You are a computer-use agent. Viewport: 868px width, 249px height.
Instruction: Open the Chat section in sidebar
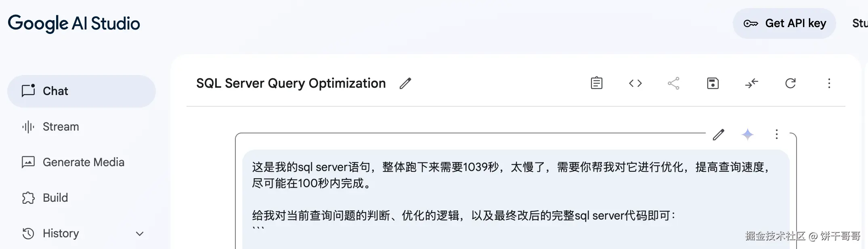(x=82, y=91)
